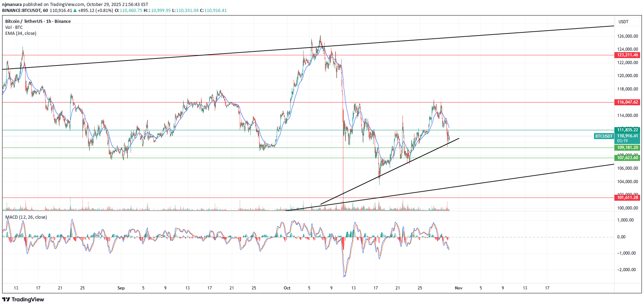This screenshot has height=306, width=644.
Task: Click the red 116,047.62 price label
Action: click(627, 102)
